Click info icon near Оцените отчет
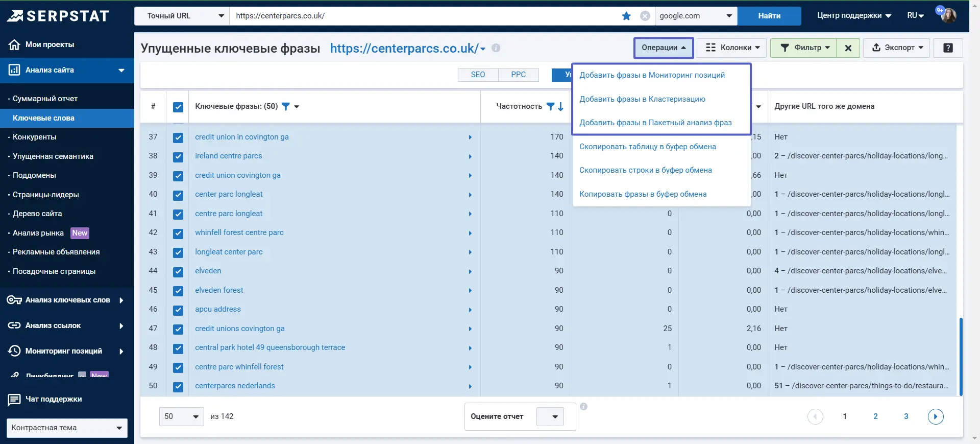 click(583, 407)
